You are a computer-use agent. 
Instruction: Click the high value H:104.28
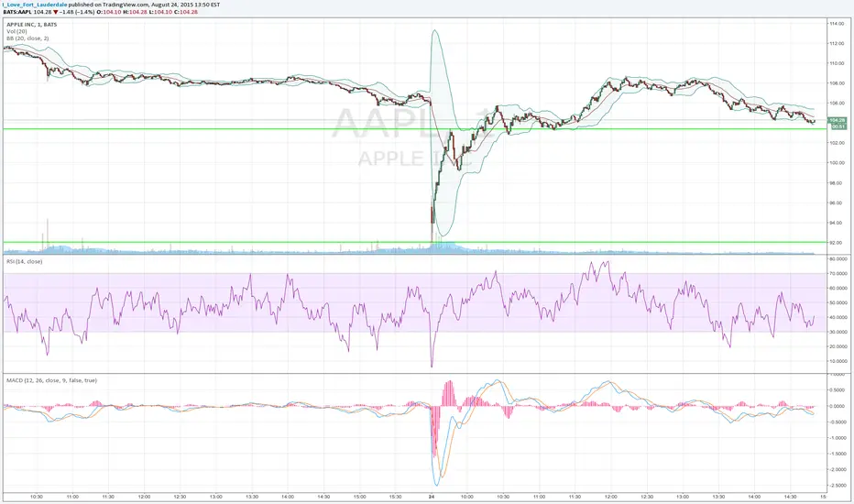coord(135,11)
